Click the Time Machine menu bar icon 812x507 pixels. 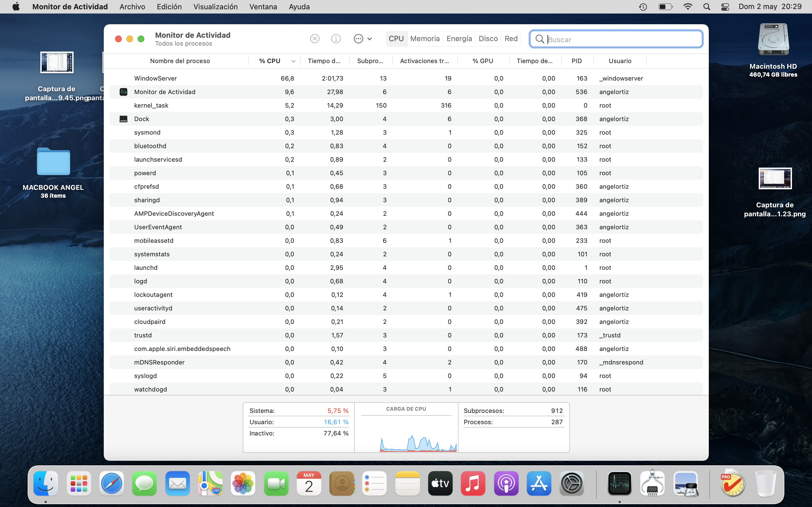coord(643,7)
